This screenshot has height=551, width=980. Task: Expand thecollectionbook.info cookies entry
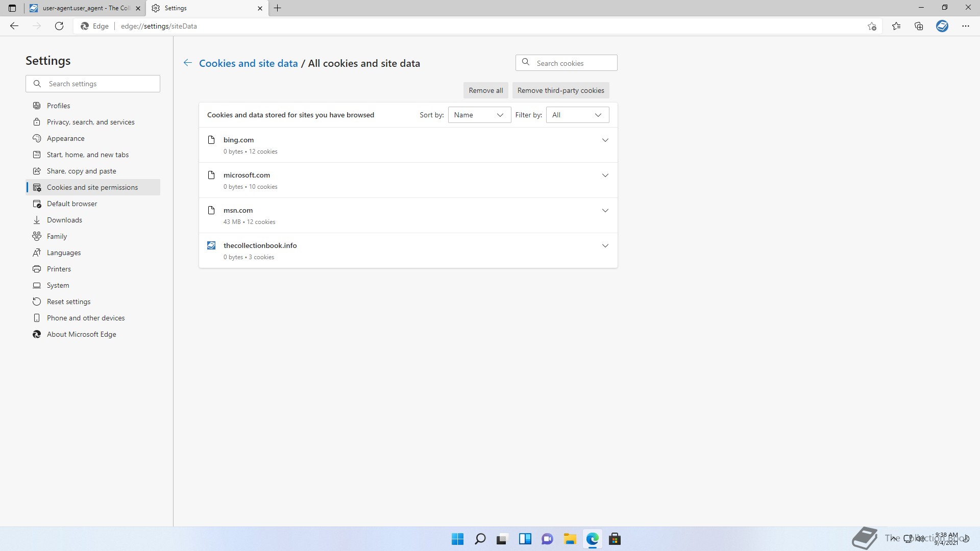pyautogui.click(x=605, y=245)
